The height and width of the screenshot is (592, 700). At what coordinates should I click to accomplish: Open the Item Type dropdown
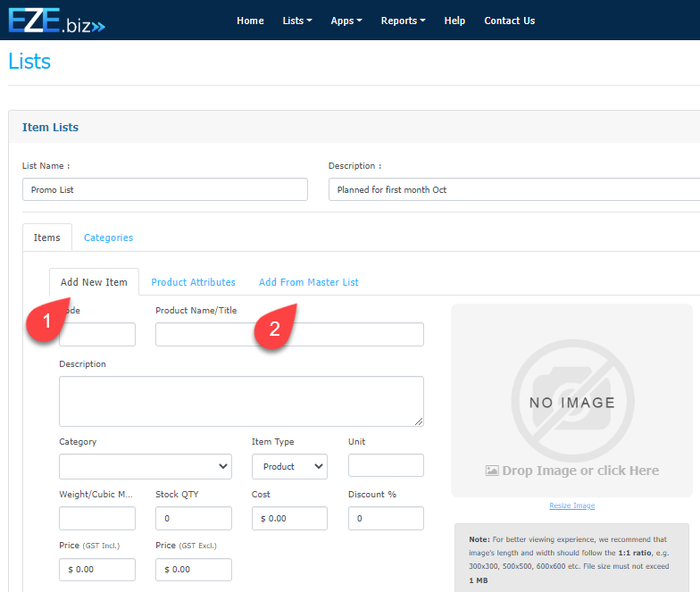point(289,466)
